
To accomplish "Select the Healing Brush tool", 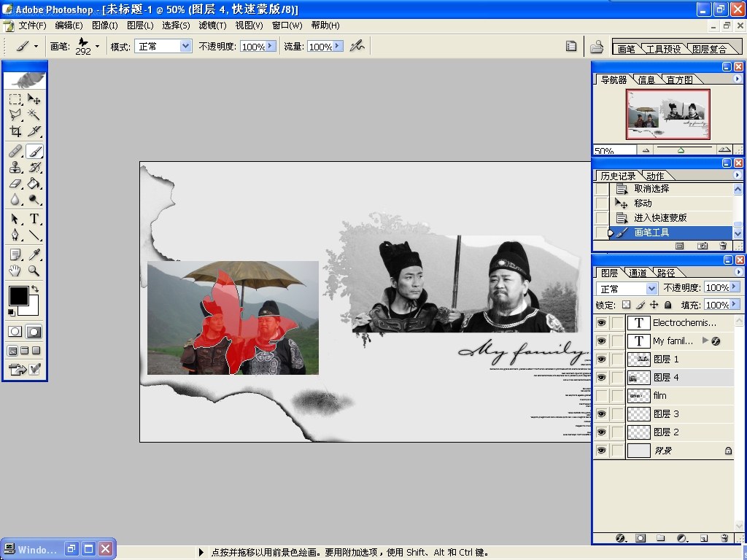I will click(15, 152).
